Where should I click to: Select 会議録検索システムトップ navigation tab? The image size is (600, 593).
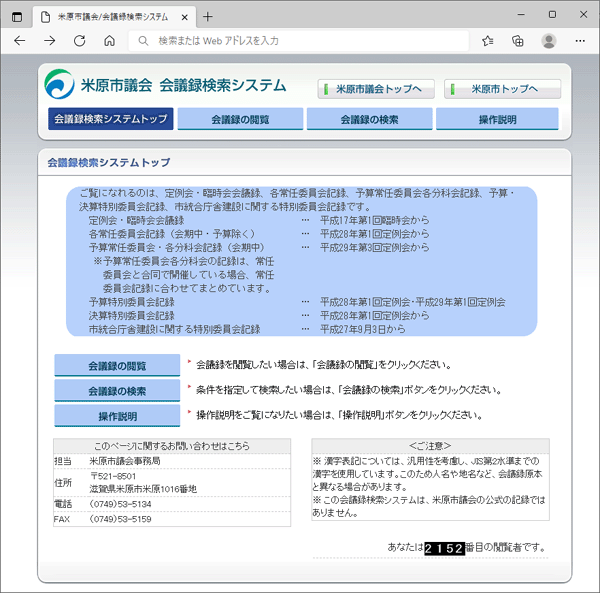[111, 119]
